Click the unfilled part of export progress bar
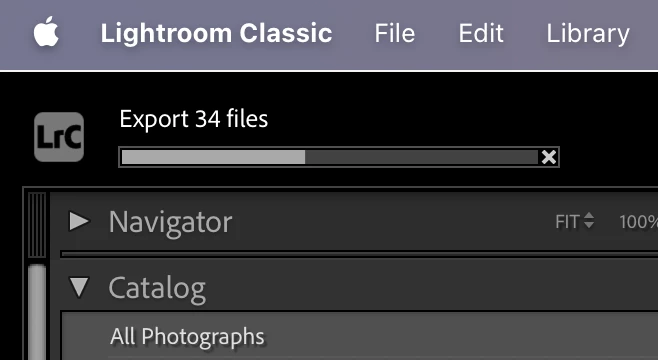 click(x=421, y=157)
